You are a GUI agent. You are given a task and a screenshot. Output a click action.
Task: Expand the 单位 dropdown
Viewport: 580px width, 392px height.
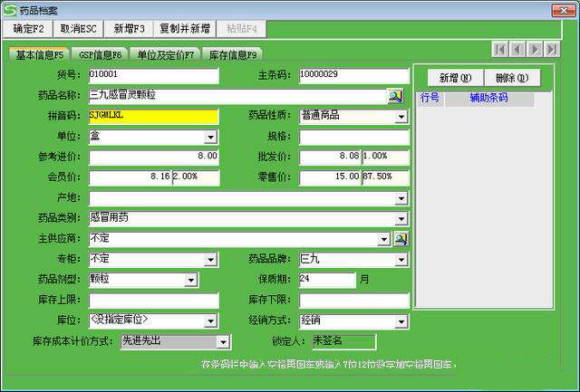point(210,138)
